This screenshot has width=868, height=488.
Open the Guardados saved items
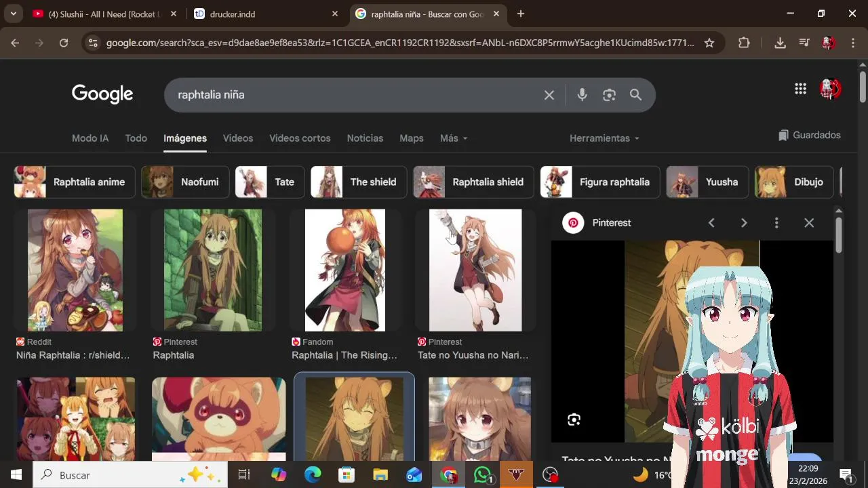click(810, 136)
